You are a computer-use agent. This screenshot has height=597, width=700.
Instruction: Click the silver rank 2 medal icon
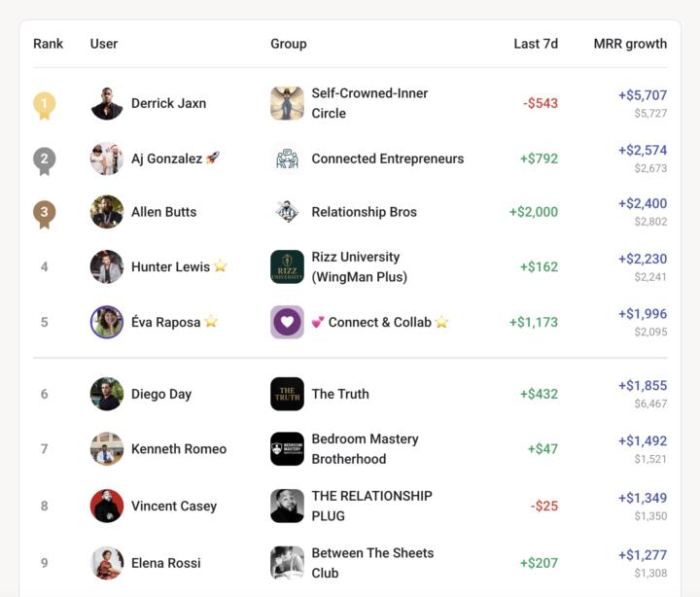pyautogui.click(x=44, y=159)
